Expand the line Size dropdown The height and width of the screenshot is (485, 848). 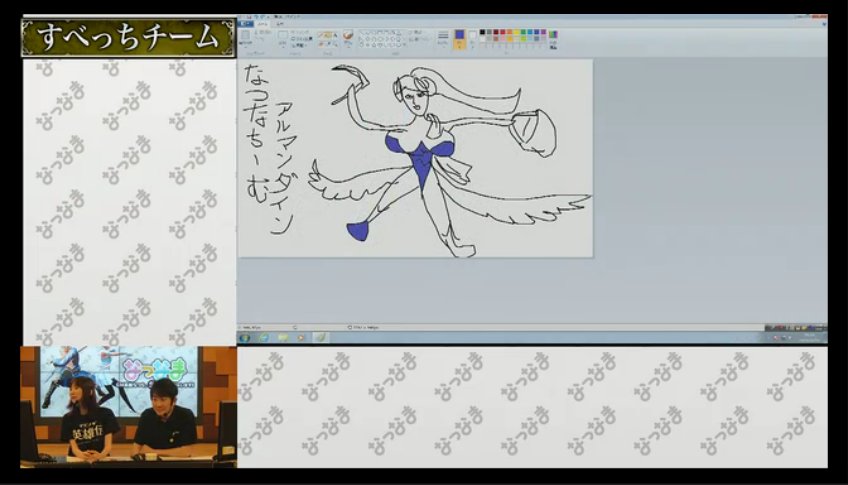point(443,37)
